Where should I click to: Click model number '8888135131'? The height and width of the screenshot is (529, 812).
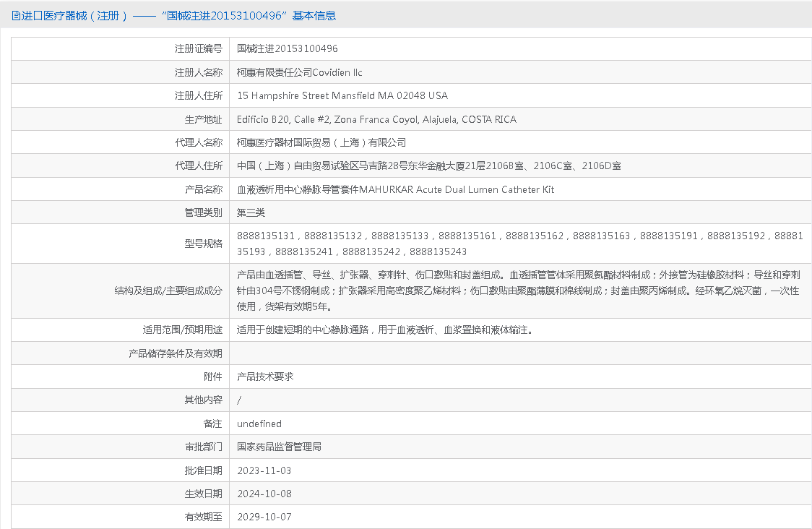click(x=266, y=236)
